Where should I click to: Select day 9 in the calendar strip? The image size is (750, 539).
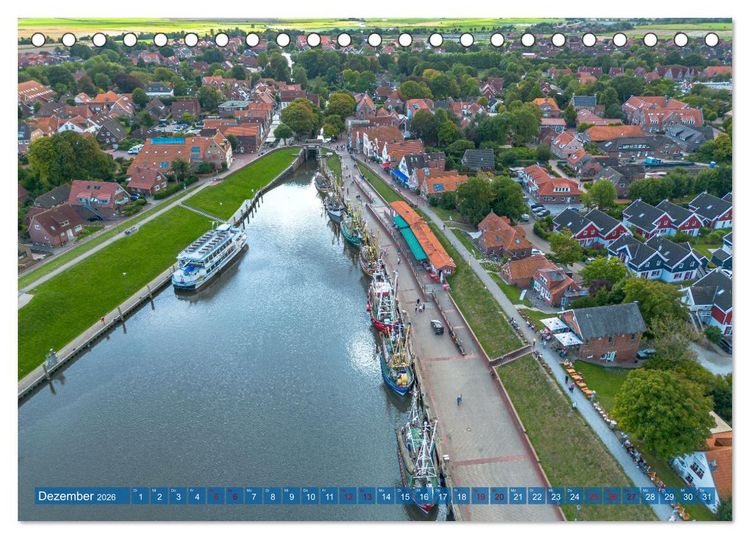pos(291,496)
